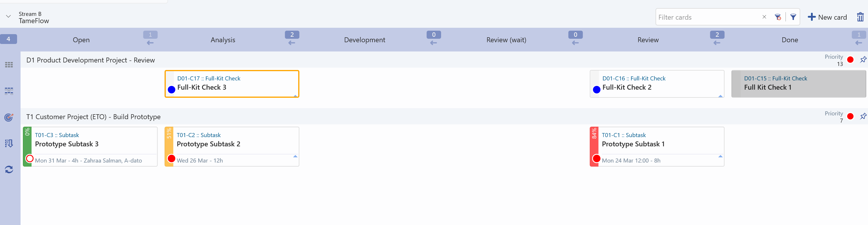Image resolution: width=868 pixels, height=225 pixels.
Task: Select the Prototype Subtask 3 card title
Action: pos(67,144)
